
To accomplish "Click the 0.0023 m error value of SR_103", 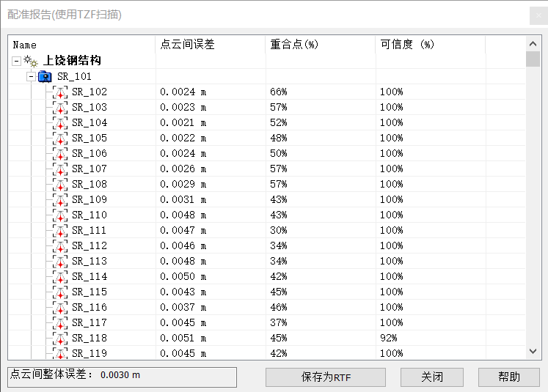I will [183, 107].
